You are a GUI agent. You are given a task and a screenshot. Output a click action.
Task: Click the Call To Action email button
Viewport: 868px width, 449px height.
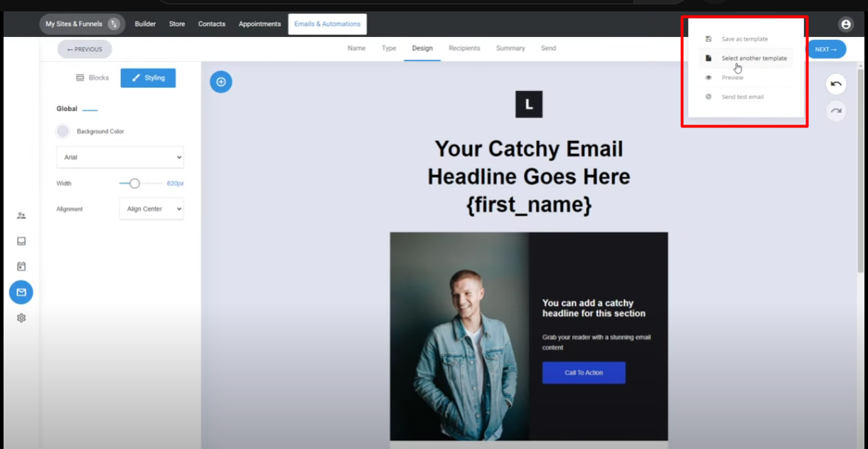pos(584,373)
